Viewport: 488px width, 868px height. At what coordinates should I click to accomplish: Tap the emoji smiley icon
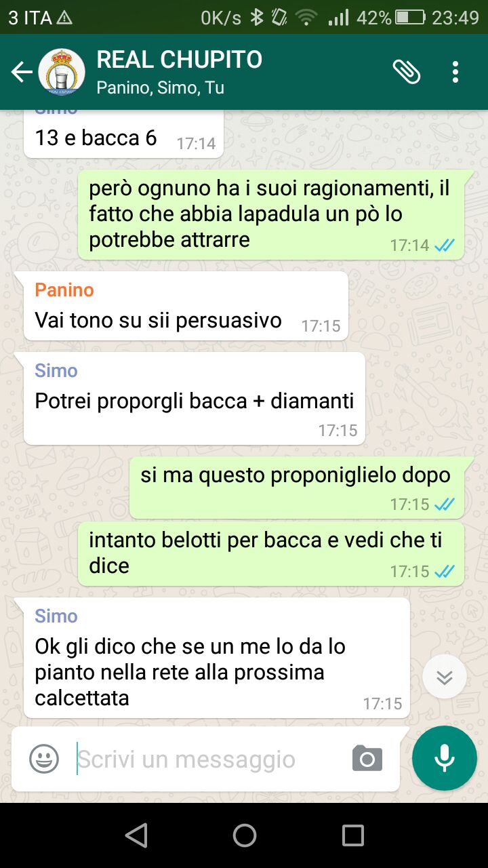[x=44, y=759]
